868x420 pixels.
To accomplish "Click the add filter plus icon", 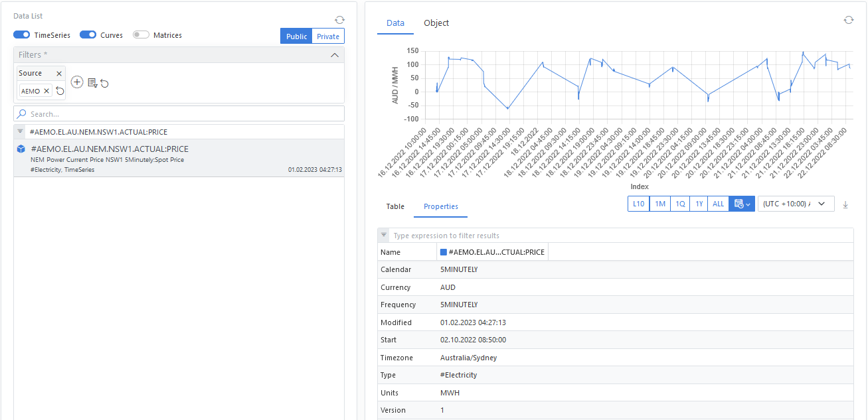I will click(77, 82).
